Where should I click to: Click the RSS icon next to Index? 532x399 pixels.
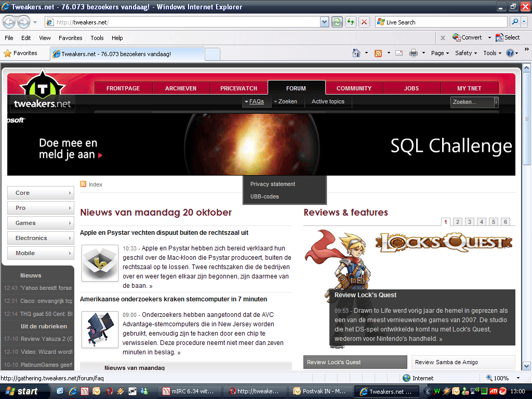[83, 184]
